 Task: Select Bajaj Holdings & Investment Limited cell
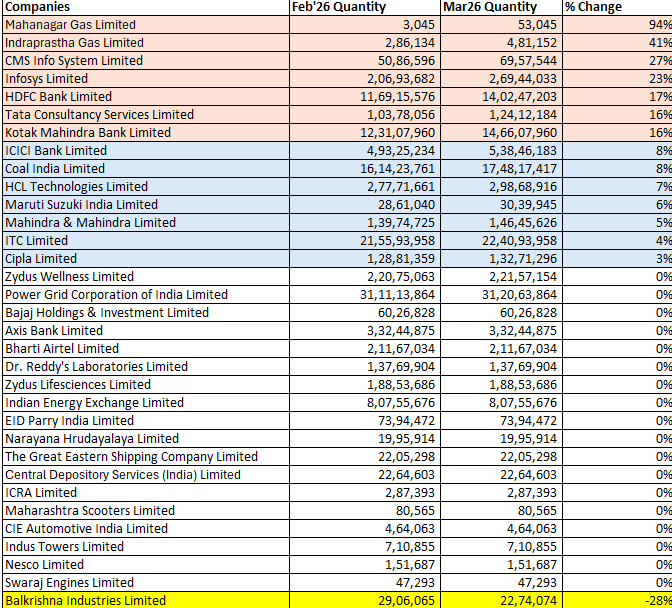(146, 313)
